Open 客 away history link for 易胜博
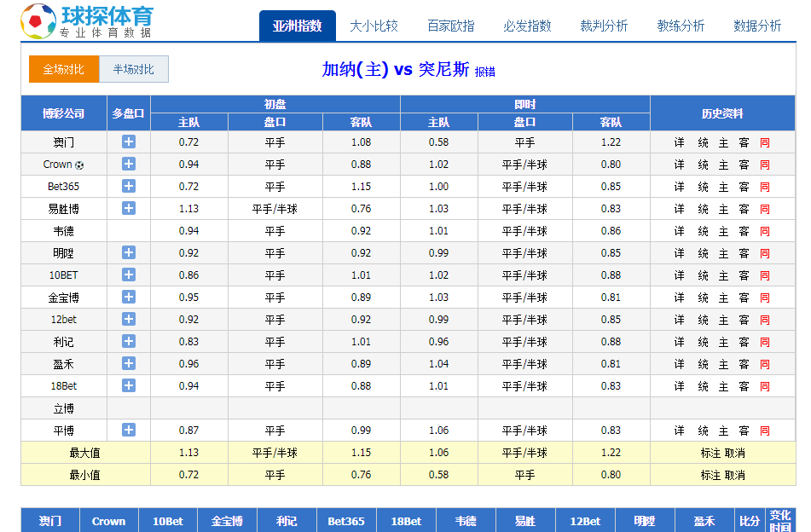 coord(744,210)
